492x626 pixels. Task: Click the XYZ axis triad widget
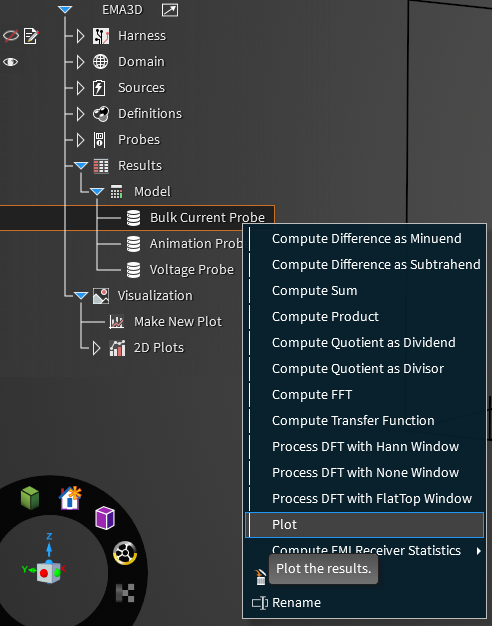(x=45, y=558)
